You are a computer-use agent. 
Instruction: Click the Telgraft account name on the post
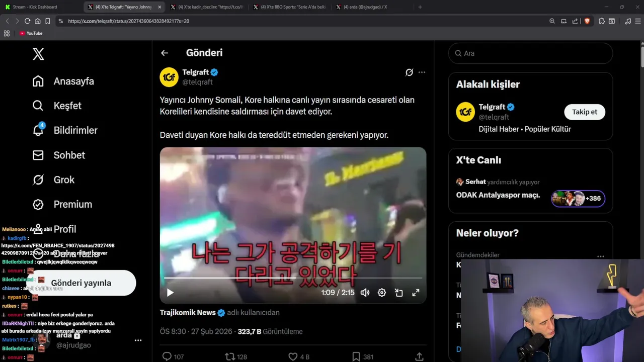196,72
